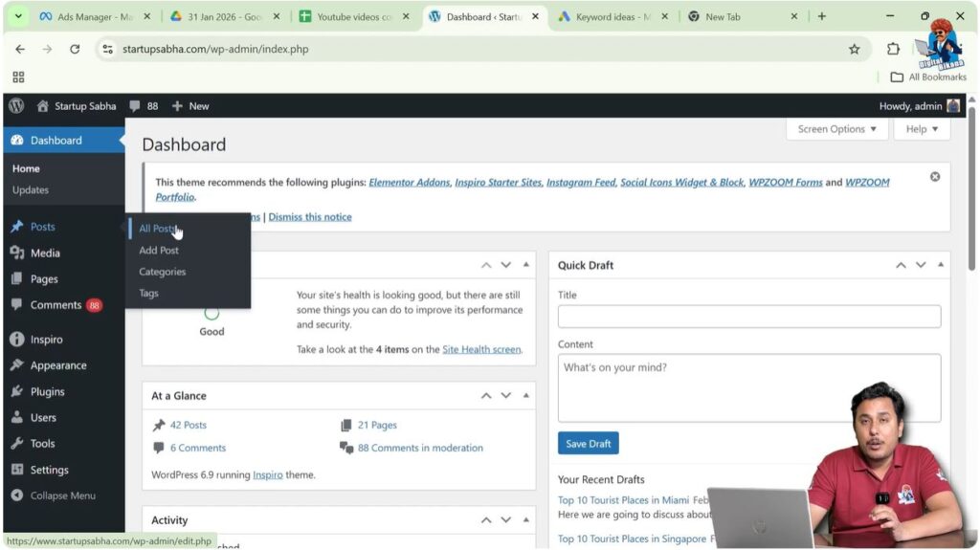Image resolution: width=980 pixels, height=550 pixels.
Task: Open Instagram Feed plugin link
Action: pos(581,182)
